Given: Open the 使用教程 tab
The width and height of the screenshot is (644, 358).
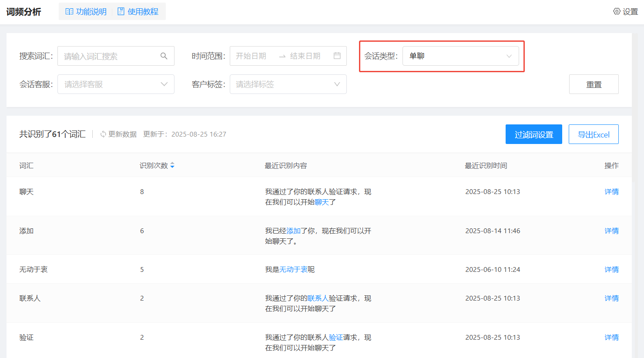Looking at the screenshot, I should point(143,12).
